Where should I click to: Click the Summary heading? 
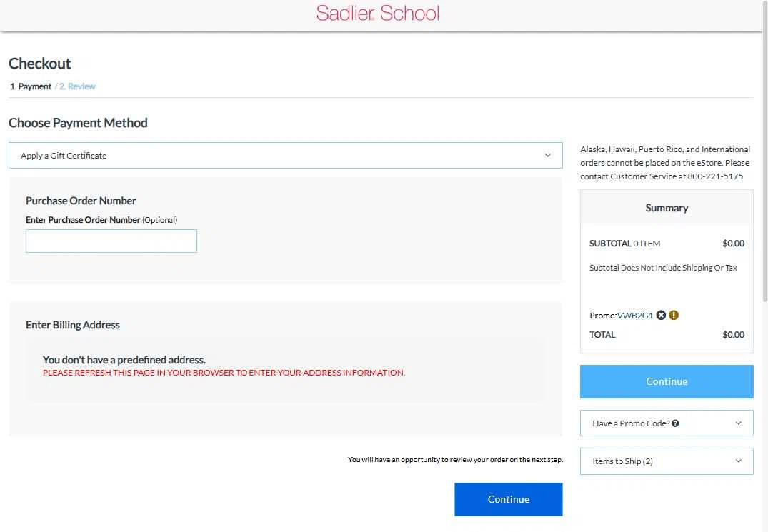click(x=666, y=208)
